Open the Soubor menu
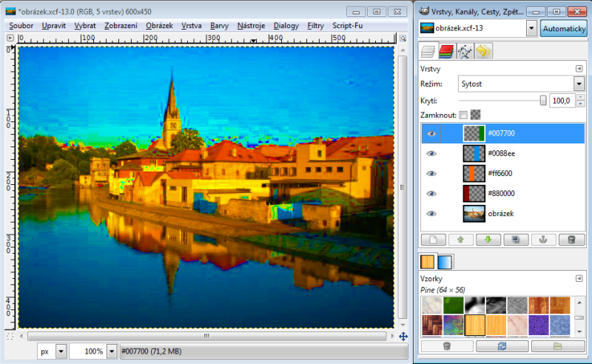Image resolution: width=592 pixels, height=364 pixels. (21, 26)
